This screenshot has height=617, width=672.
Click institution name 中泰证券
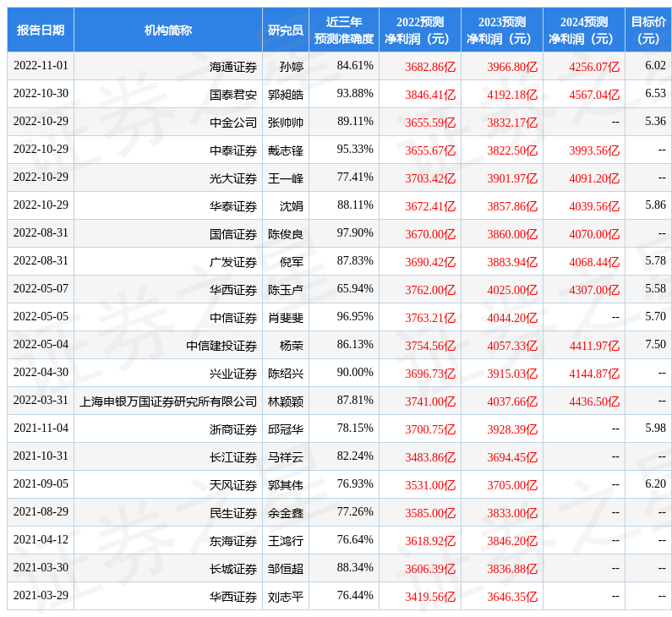click(x=233, y=150)
